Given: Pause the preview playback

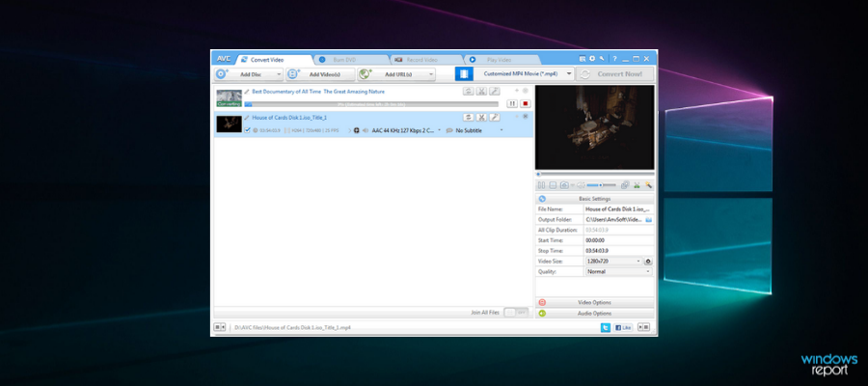Looking at the screenshot, I should [542, 185].
